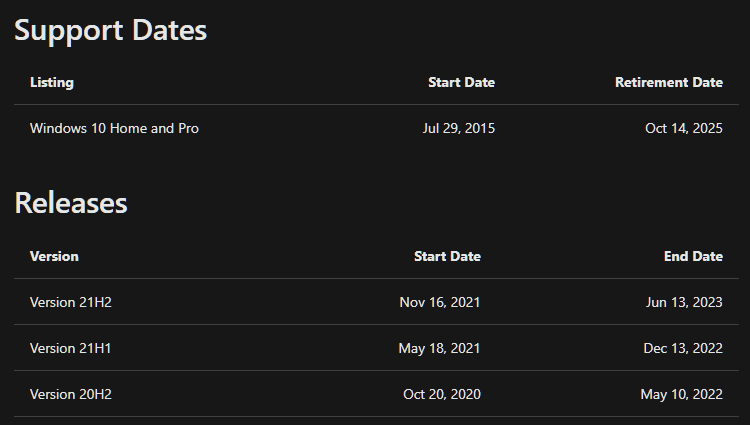
Task: Click the Jun 13, 2023 end date
Action: coord(684,302)
